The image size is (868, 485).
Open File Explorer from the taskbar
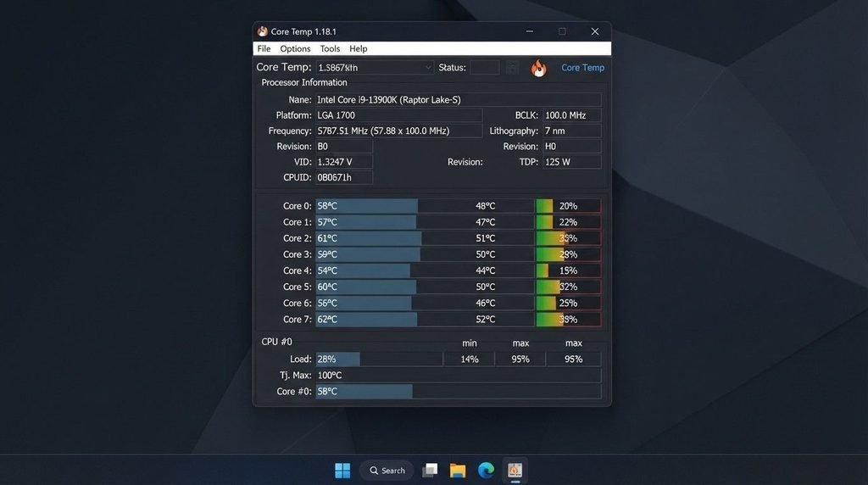click(458, 471)
